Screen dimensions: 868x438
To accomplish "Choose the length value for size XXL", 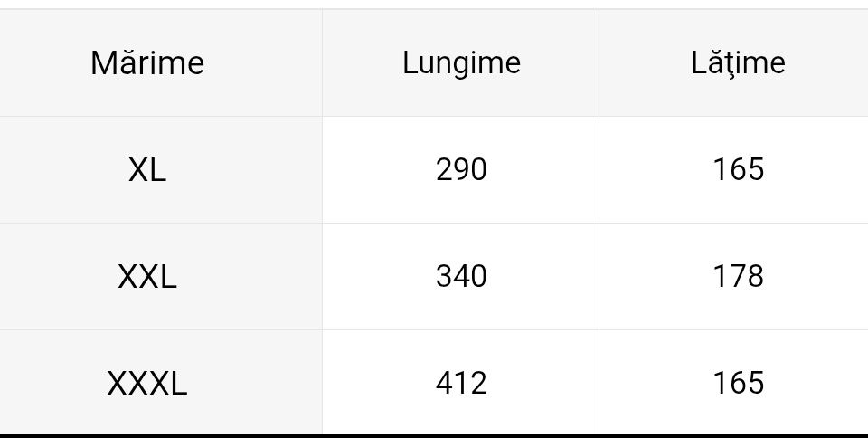I will [461, 276].
